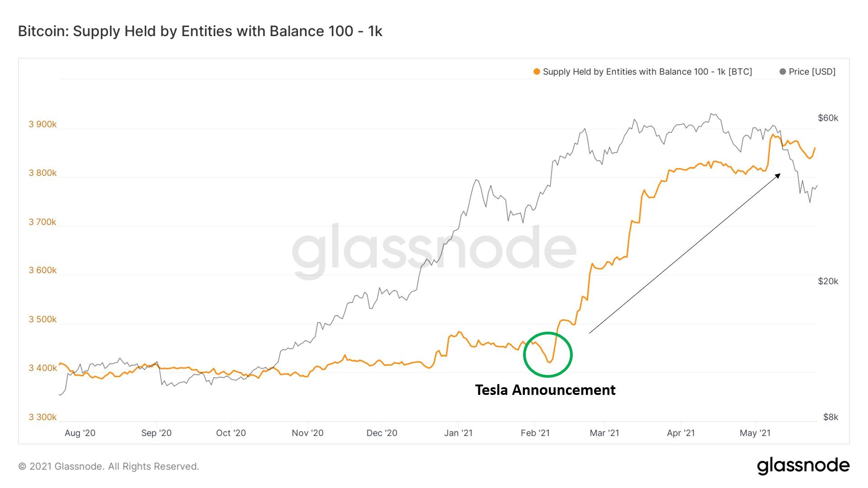This screenshot has height=488, width=868.
Task: Click the chart title text
Action: 200,31
